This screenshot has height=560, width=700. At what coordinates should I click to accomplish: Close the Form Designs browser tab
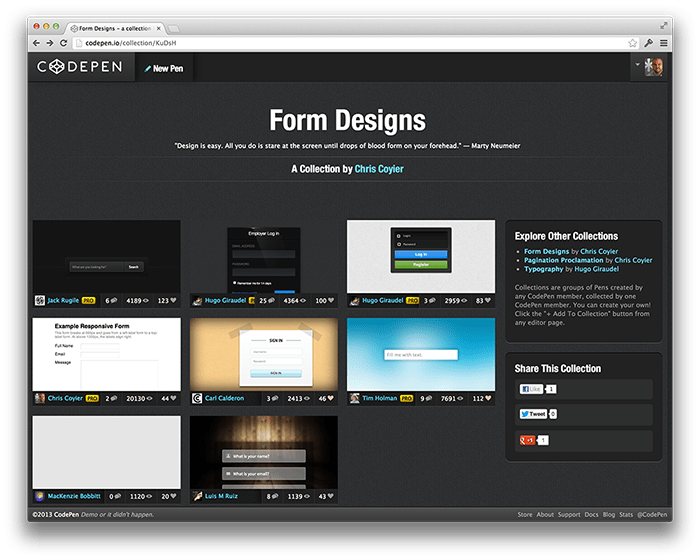coord(158,28)
